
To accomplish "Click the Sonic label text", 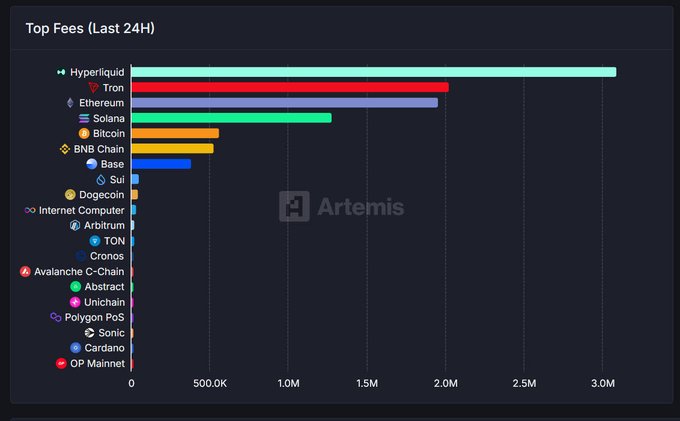I will click(111, 333).
